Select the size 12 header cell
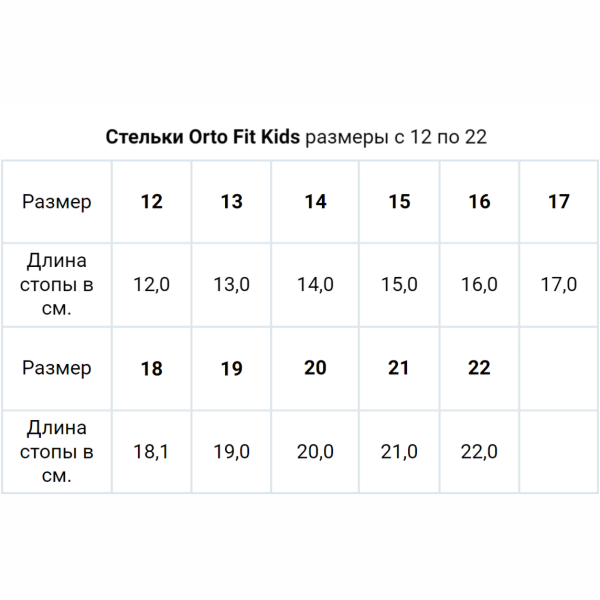 click(x=151, y=202)
